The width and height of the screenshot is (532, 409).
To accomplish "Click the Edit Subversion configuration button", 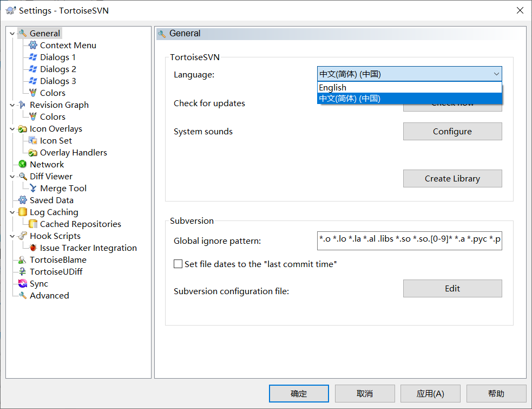I will pos(452,288).
